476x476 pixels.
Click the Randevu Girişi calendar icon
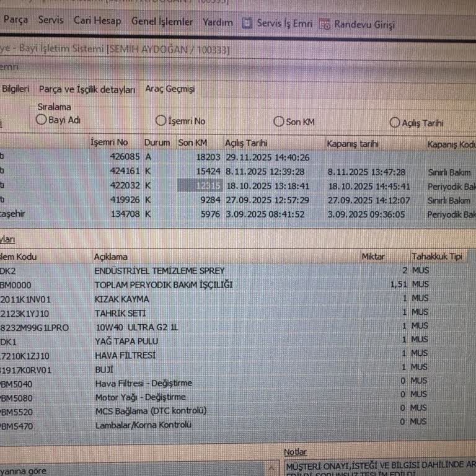coord(325,24)
